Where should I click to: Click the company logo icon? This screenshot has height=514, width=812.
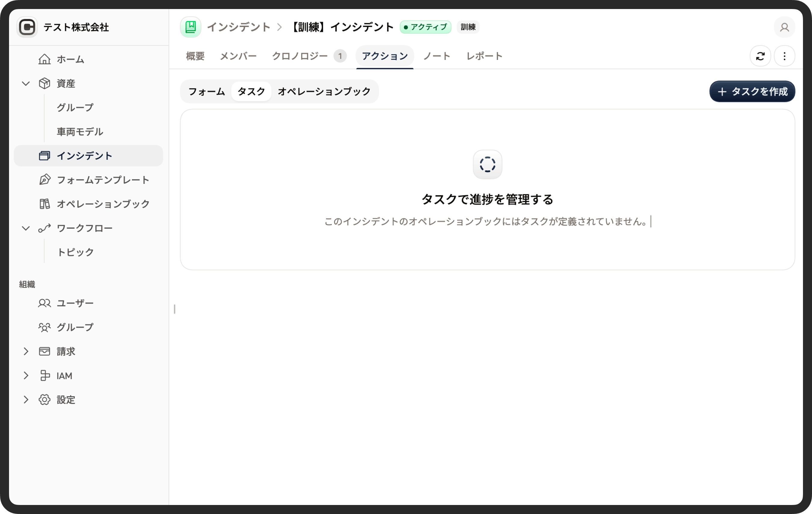[x=27, y=27]
